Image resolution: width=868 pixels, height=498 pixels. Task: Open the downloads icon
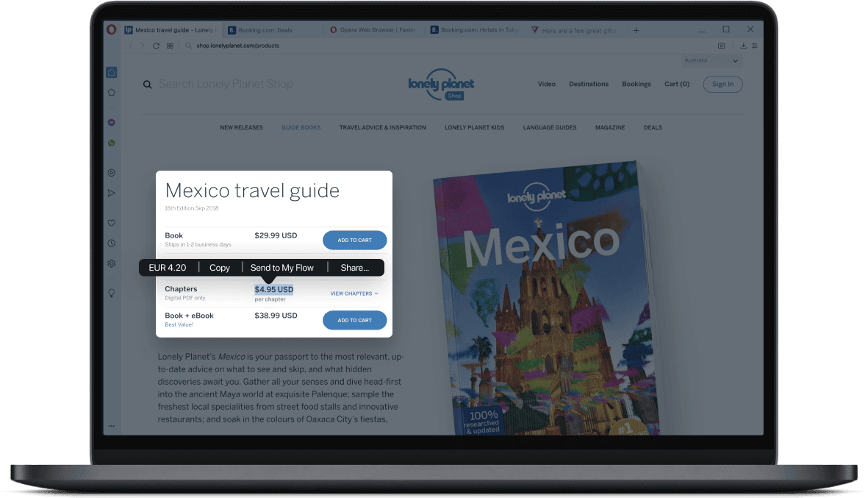744,46
